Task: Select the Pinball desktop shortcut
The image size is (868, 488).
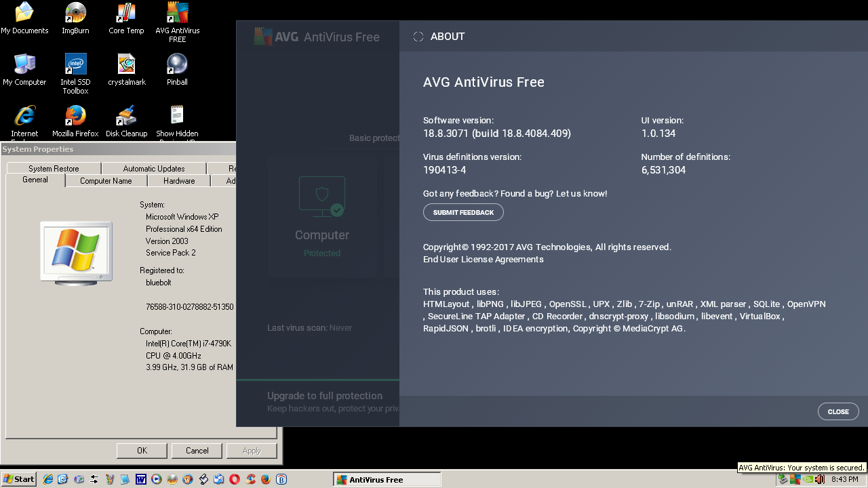Action: [x=177, y=70]
